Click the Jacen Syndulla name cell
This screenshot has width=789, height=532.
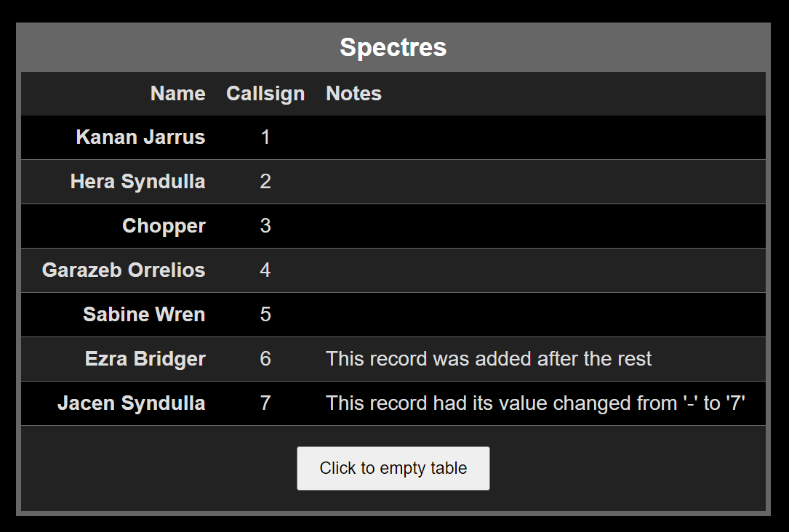tap(131, 403)
